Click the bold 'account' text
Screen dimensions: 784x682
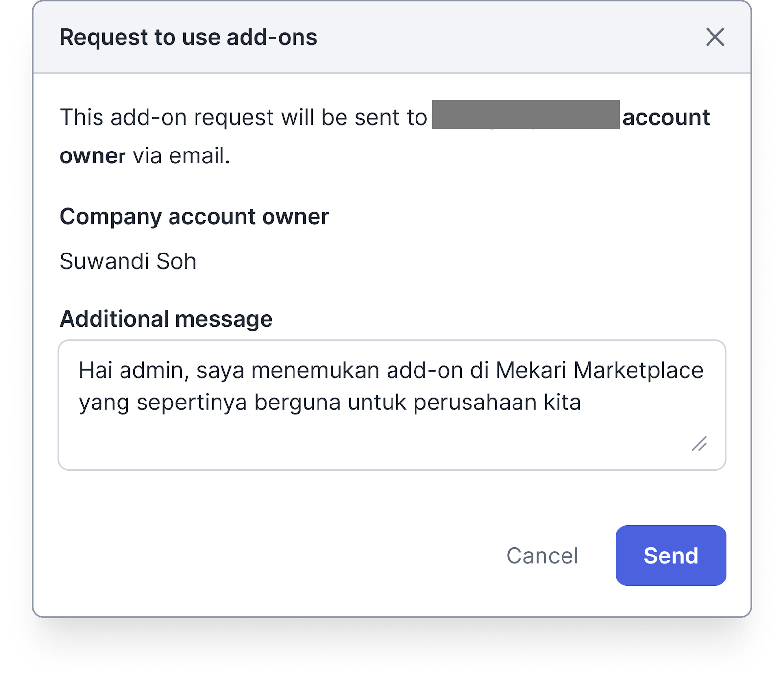tap(666, 117)
